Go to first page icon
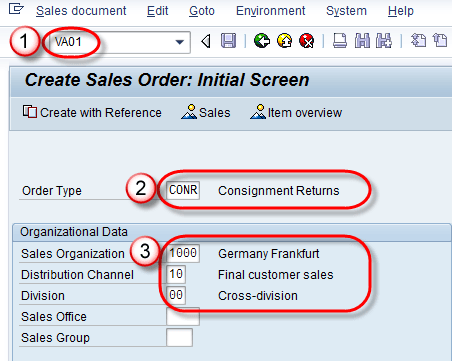The width and height of the screenshot is (452, 361). [418, 41]
